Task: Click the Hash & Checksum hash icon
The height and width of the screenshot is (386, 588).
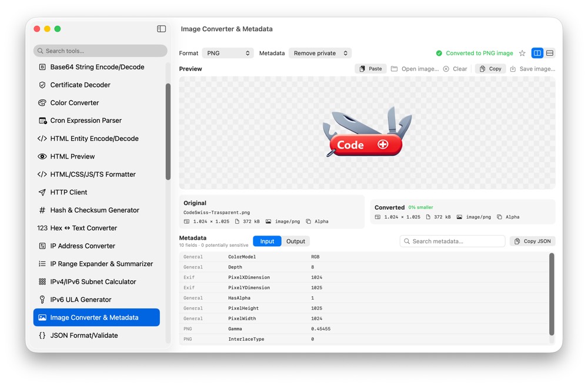Action: [x=42, y=210]
